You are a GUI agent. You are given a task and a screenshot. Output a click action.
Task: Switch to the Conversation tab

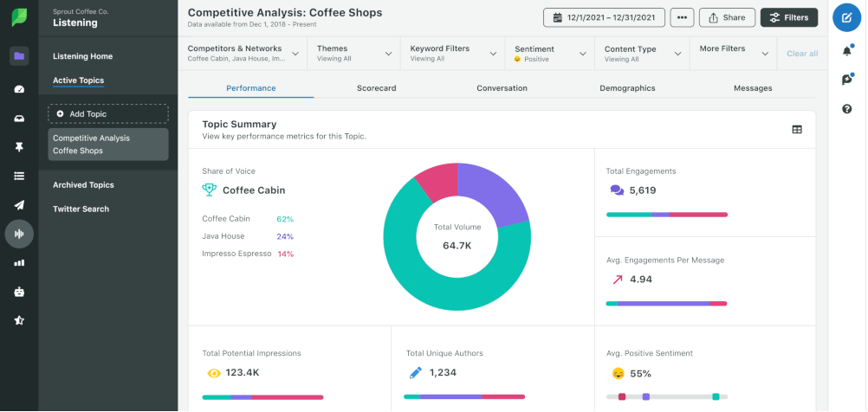tap(502, 88)
